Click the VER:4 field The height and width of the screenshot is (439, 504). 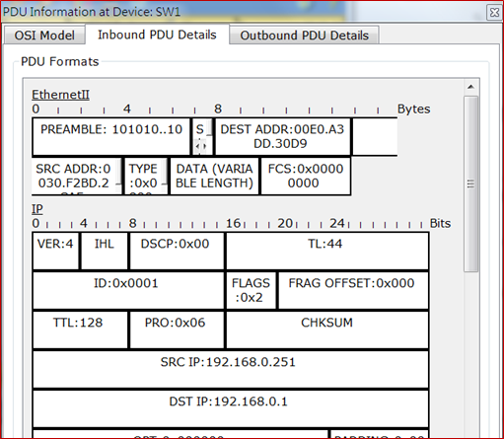(55, 251)
